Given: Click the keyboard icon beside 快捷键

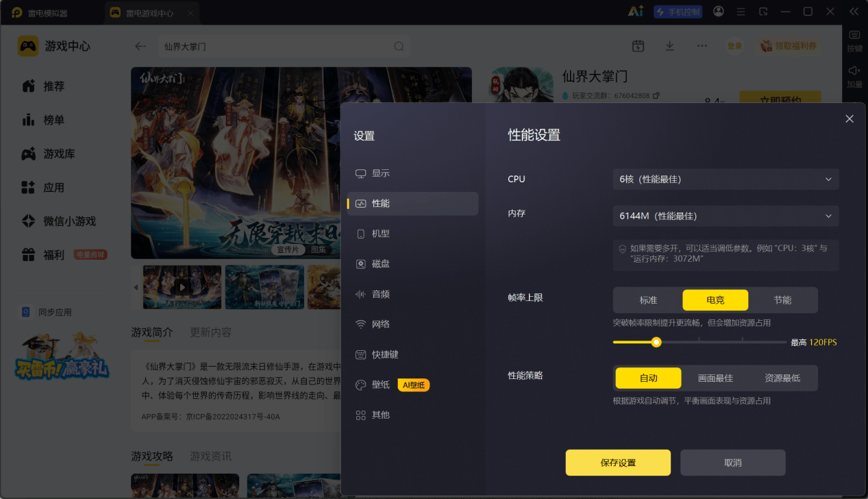Looking at the screenshot, I should (x=361, y=354).
